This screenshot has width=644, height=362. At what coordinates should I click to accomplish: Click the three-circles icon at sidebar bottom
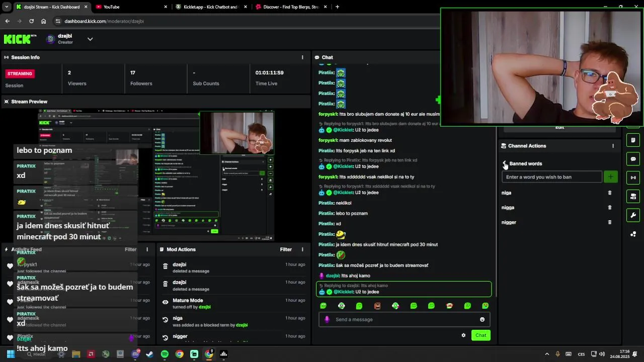[x=633, y=234]
